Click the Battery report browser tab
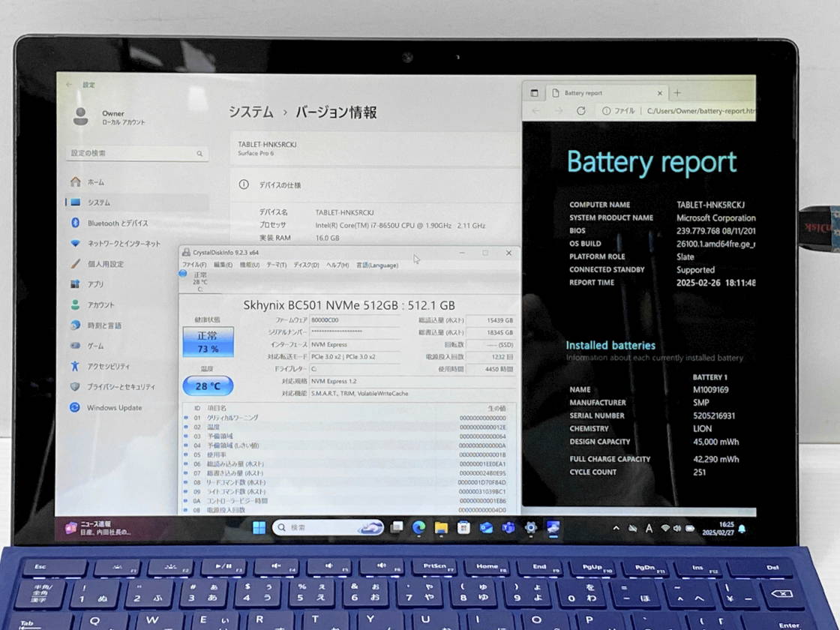This screenshot has height=630, width=840. (x=607, y=93)
